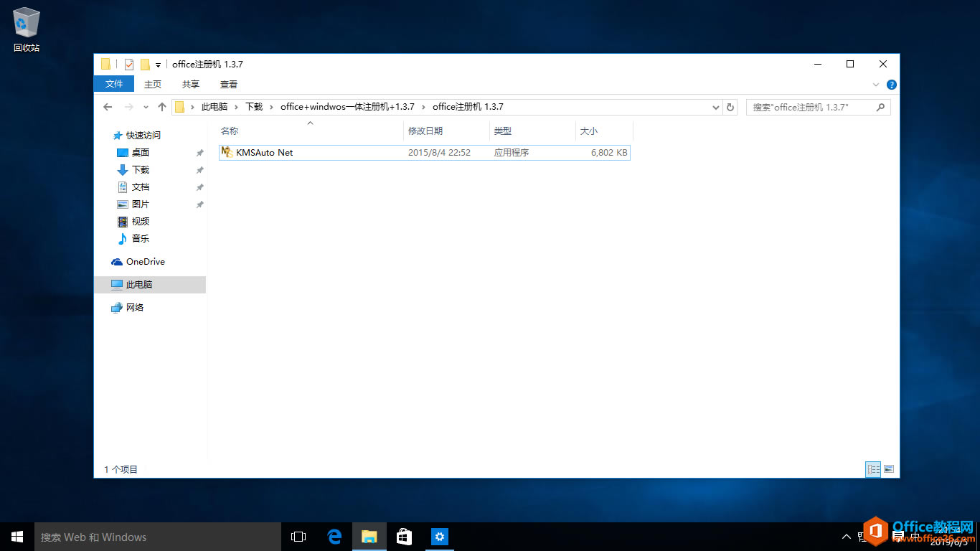
Task: Select OneDrive in the navigation pane
Action: pos(145,262)
